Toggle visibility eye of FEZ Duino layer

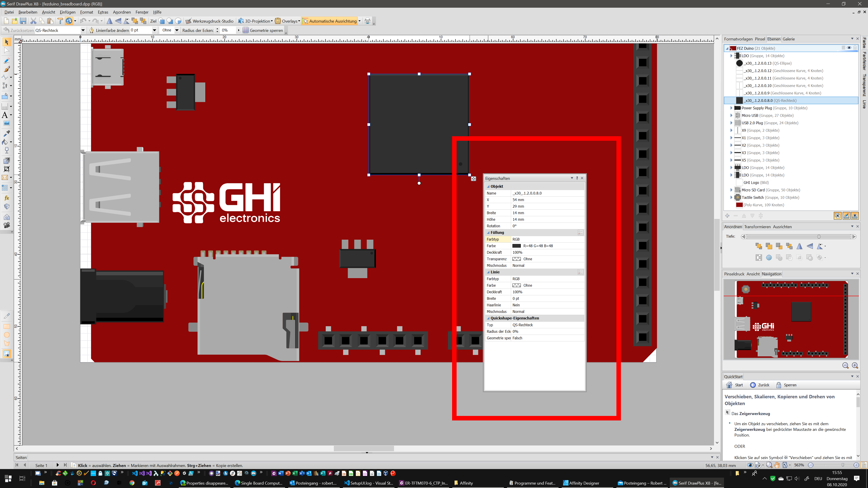[x=849, y=48]
